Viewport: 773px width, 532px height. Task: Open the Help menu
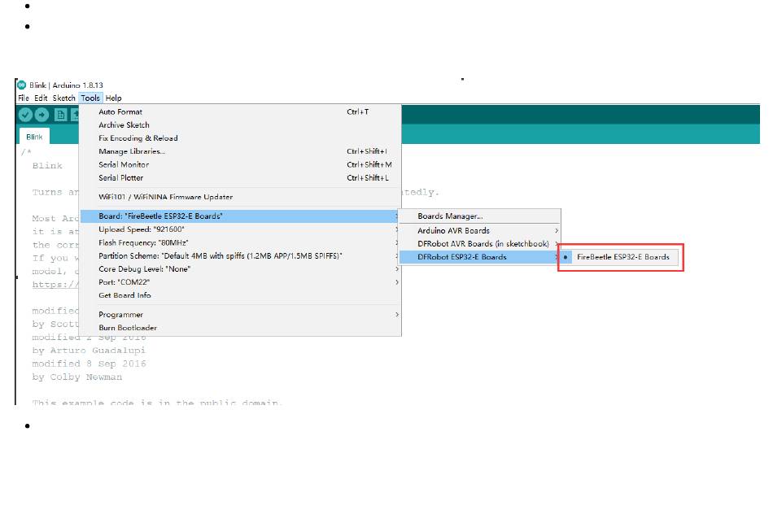click(113, 98)
